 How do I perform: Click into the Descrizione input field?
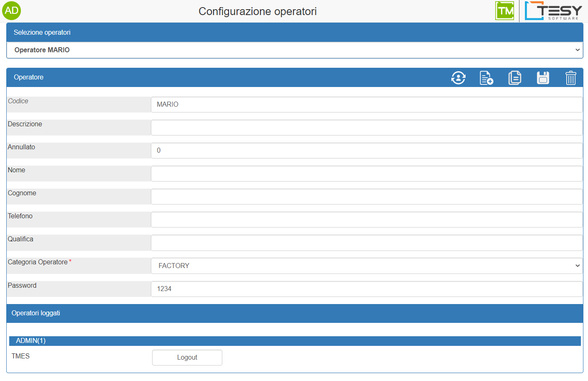coord(367,128)
